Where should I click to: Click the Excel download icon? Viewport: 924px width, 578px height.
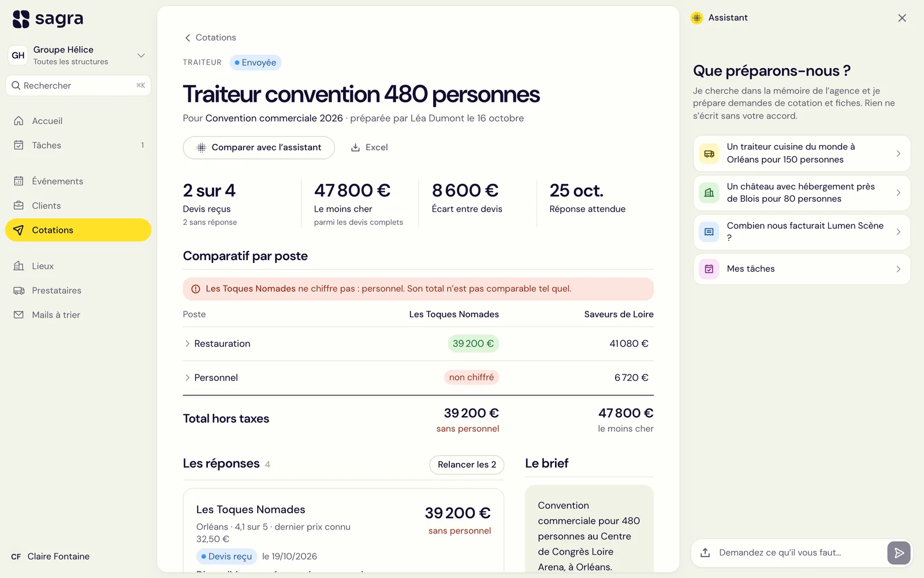356,147
